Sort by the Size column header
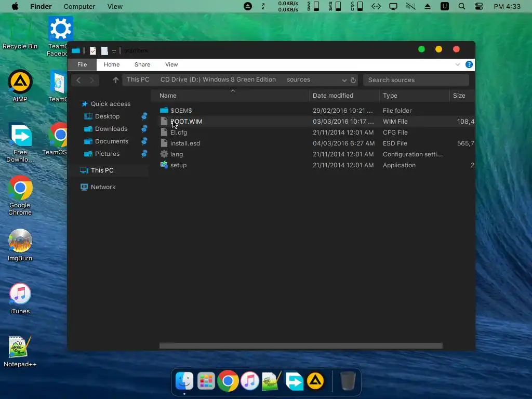The width and height of the screenshot is (532, 399). [462, 96]
